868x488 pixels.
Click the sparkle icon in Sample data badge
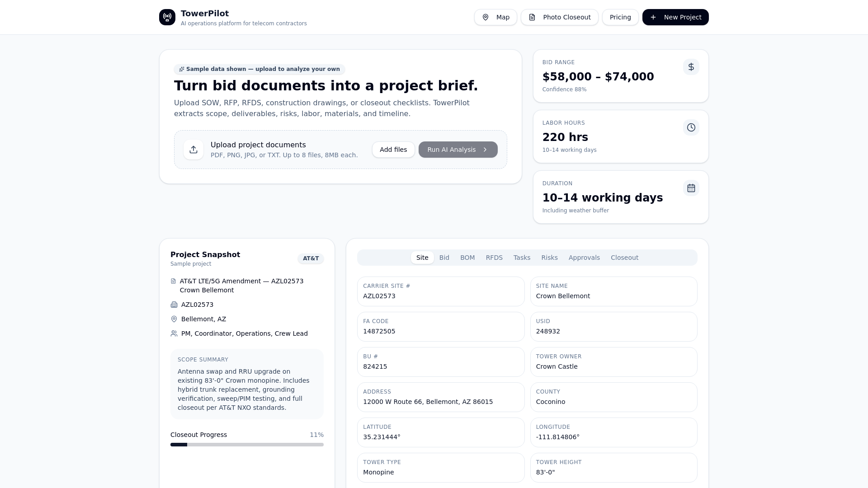pyautogui.click(x=182, y=69)
